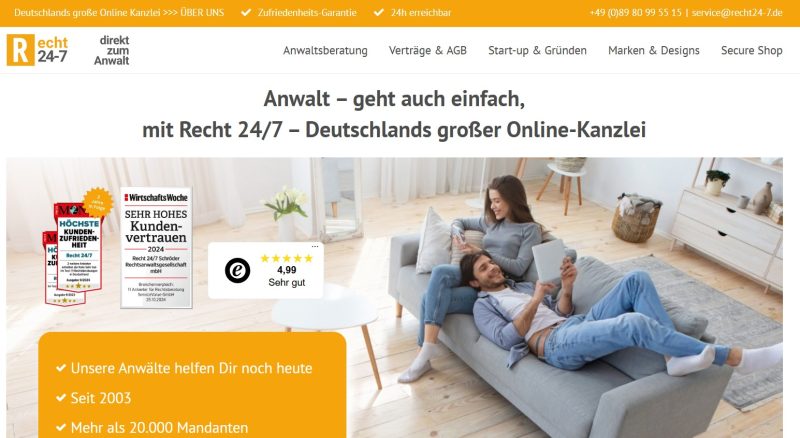
Task: Open the Secure Shop menu item
Action: click(x=752, y=51)
